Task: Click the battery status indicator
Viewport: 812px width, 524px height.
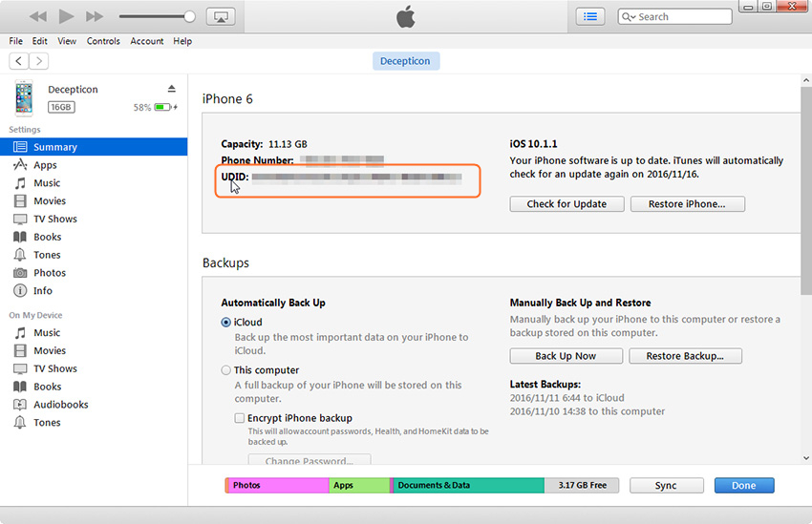Action: [165, 107]
